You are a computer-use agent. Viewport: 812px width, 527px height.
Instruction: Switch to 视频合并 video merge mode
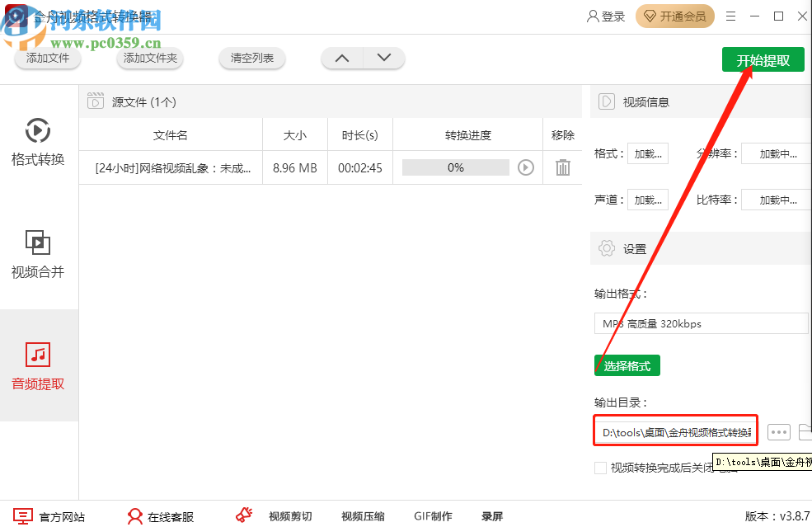tap(38, 255)
